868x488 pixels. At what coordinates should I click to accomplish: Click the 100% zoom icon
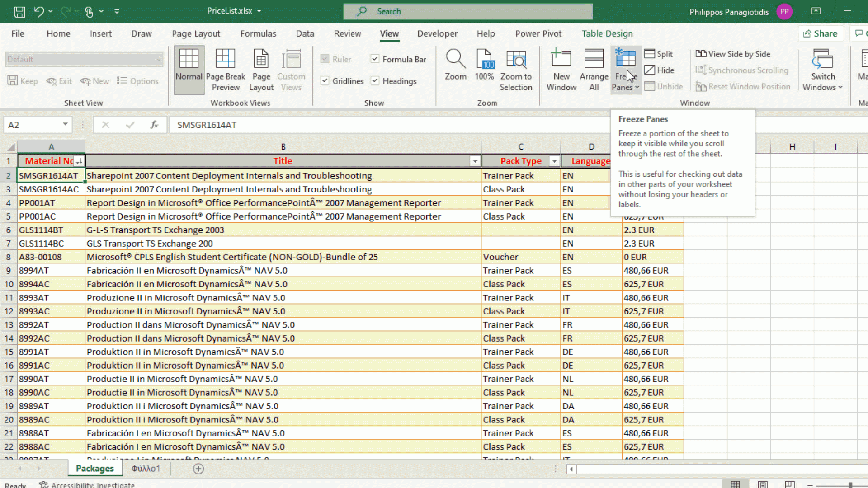[x=484, y=59]
